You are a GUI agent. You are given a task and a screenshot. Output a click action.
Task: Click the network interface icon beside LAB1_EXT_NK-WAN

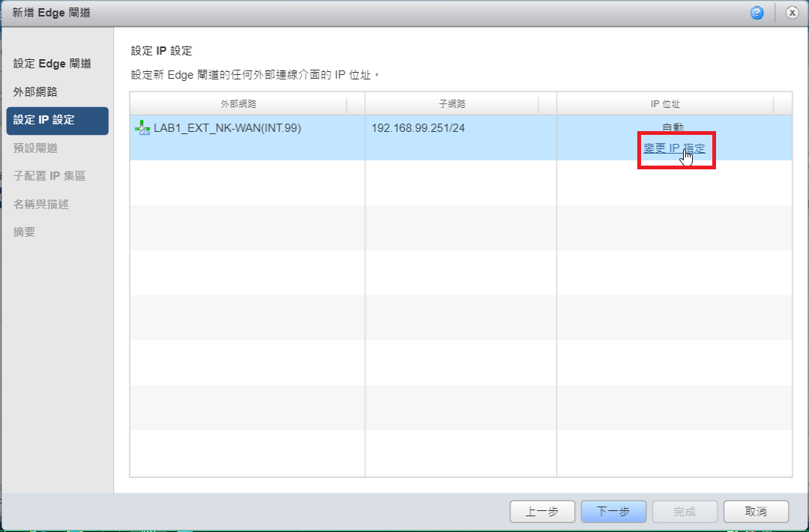pos(141,127)
